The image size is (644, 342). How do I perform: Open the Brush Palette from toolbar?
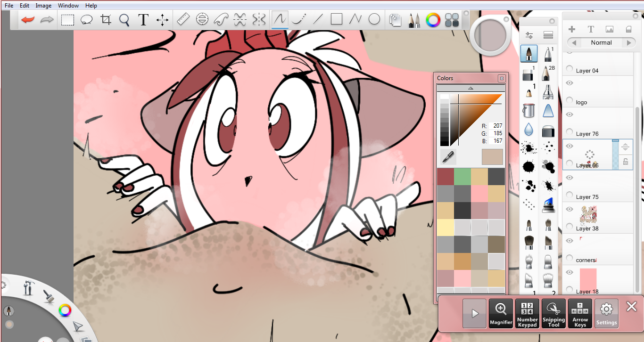414,20
